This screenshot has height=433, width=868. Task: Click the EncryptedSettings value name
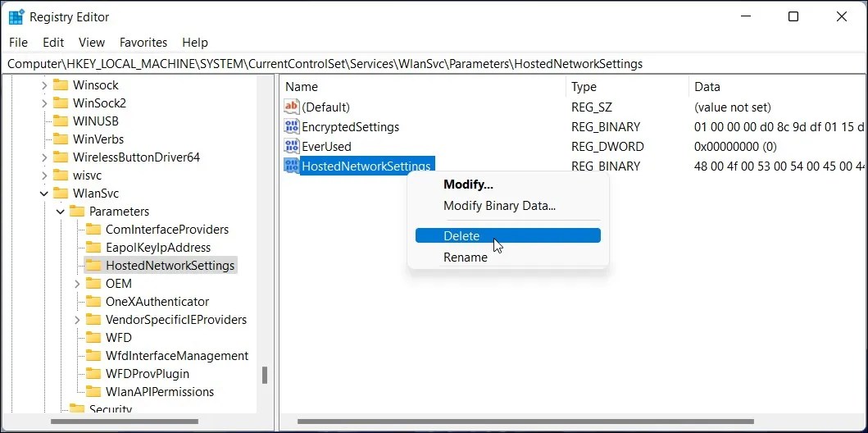(x=351, y=127)
